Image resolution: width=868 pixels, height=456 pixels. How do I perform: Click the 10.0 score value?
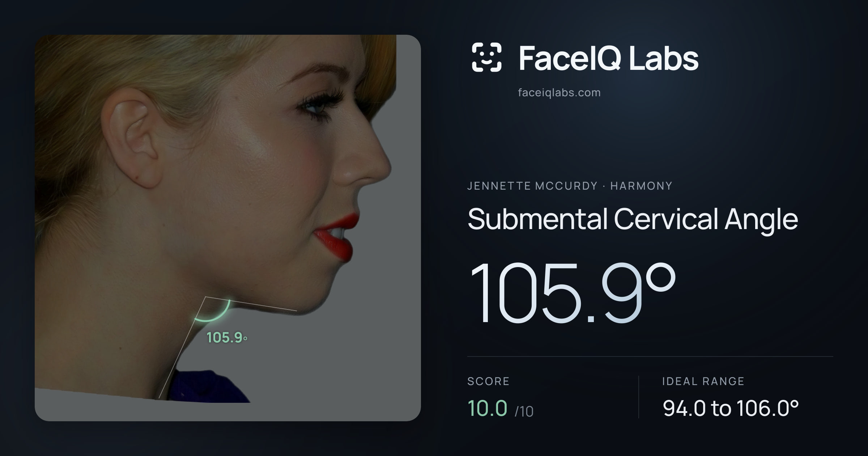click(487, 408)
